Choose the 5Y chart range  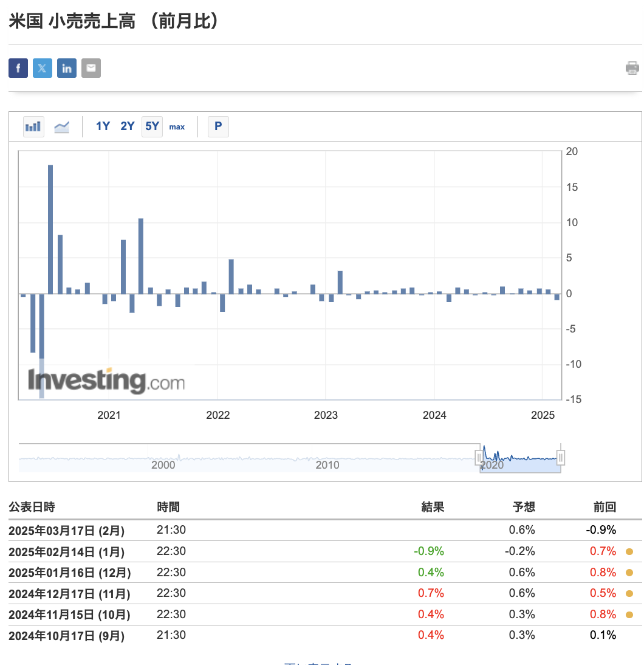coord(152,126)
